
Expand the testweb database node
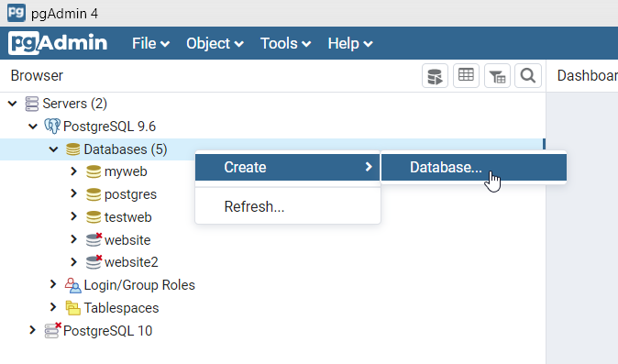(x=73, y=216)
